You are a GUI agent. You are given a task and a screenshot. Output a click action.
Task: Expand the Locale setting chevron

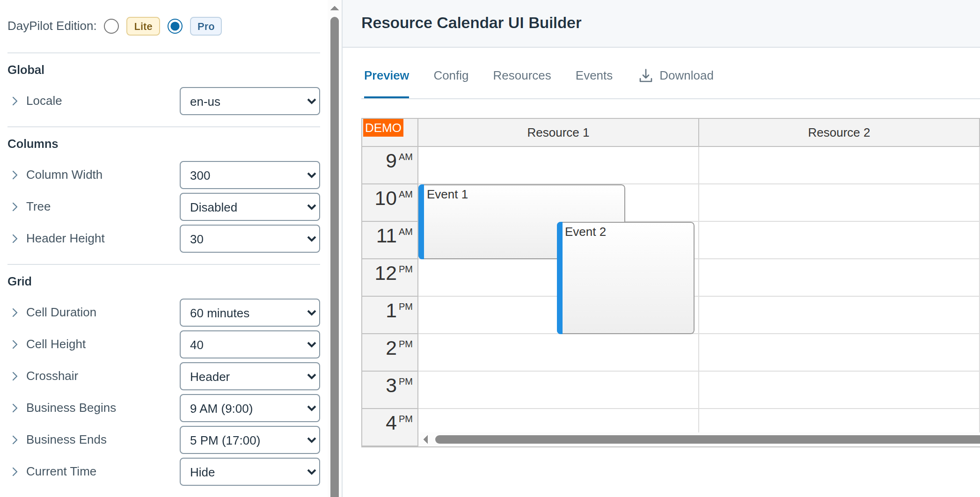coord(15,101)
